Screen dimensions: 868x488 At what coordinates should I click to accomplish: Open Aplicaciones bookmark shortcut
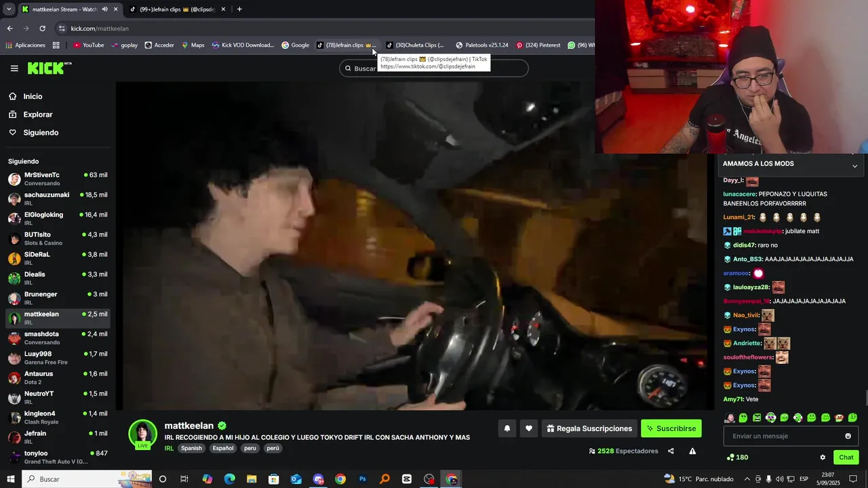[25, 45]
